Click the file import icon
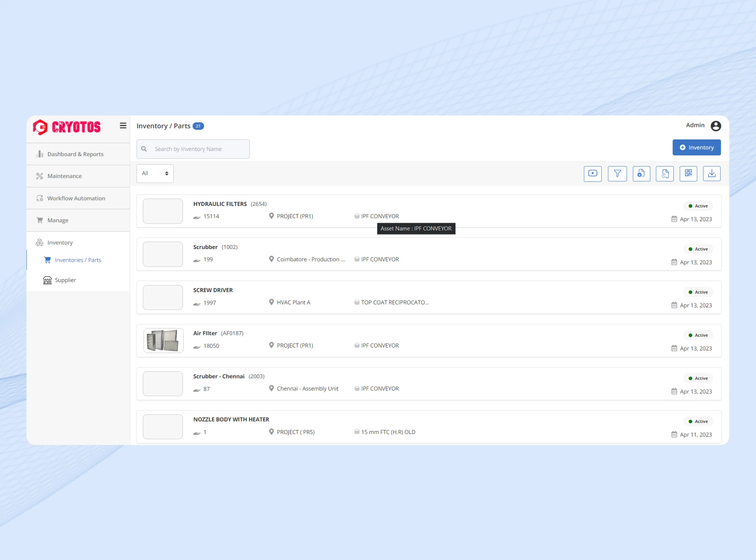756x560 pixels. (641, 174)
